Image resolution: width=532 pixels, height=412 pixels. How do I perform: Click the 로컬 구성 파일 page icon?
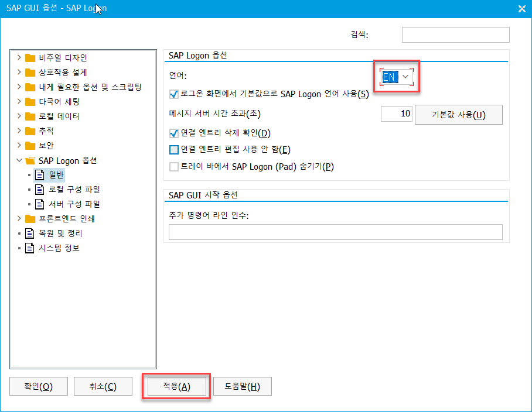(x=40, y=190)
